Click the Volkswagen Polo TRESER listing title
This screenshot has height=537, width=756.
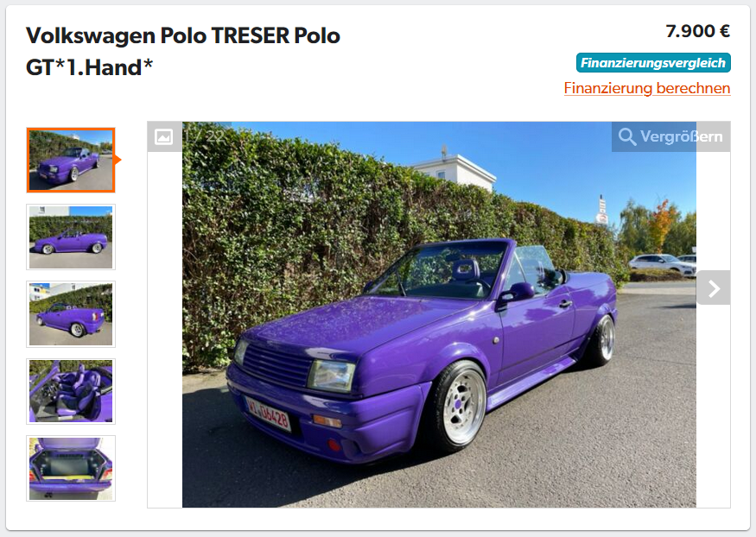(x=183, y=51)
